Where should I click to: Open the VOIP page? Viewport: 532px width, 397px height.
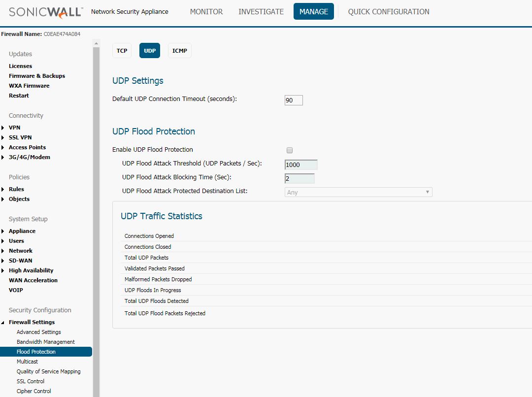pyautogui.click(x=16, y=290)
